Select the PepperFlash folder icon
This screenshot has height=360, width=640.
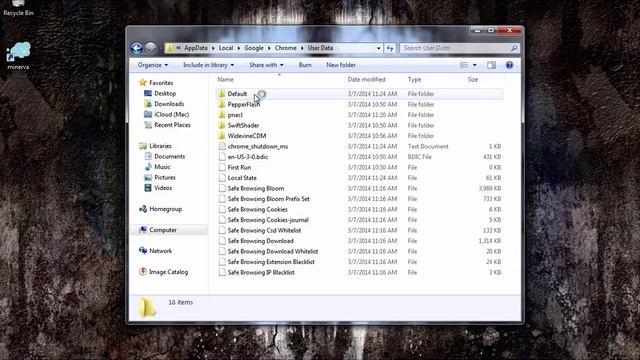coord(222,104)
